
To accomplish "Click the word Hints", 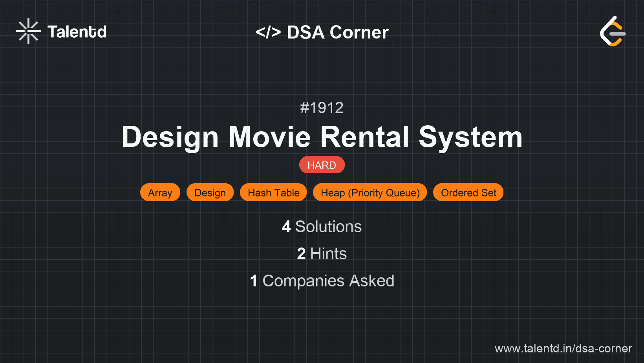I will click(328, 254).
